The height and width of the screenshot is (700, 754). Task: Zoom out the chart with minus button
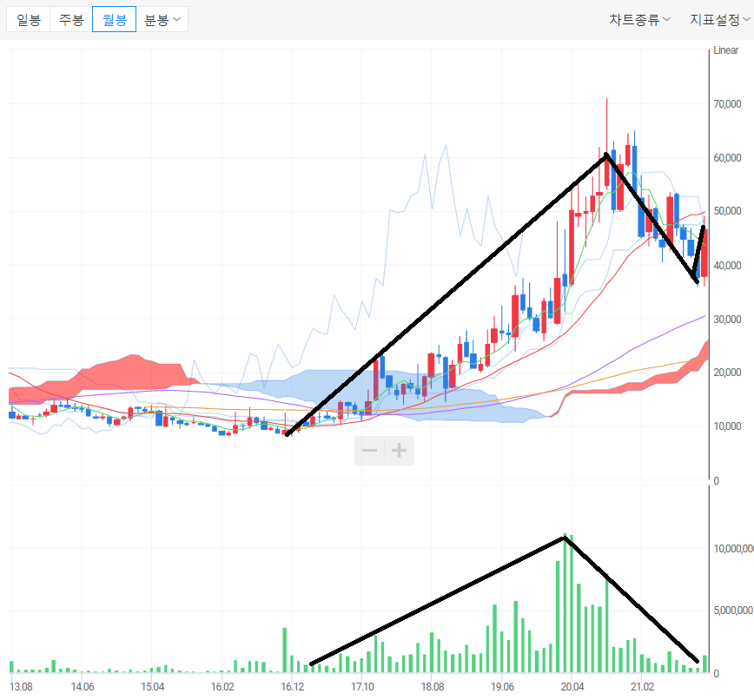[369, 451]
